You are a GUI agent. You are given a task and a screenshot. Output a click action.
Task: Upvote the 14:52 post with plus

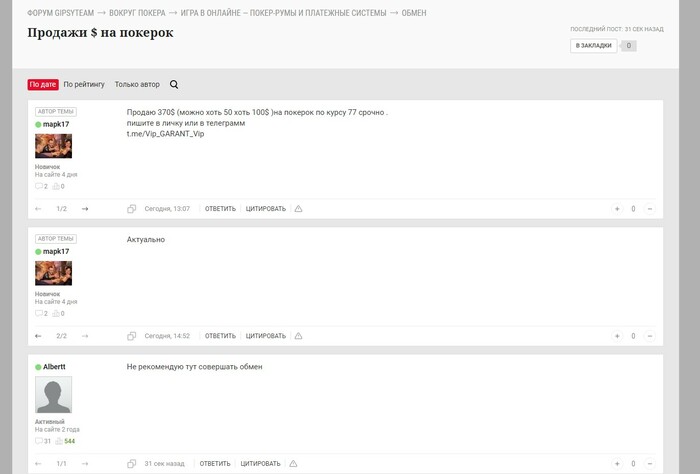[x=617, y=336]
